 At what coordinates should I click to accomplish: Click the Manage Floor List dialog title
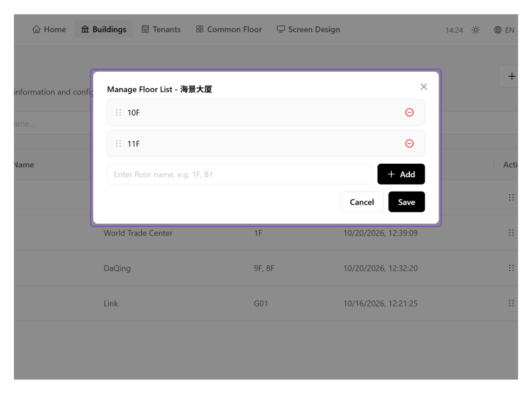(159, 89)
